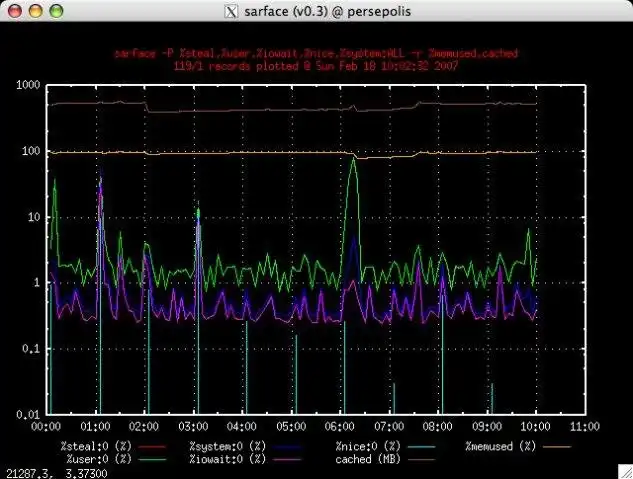Close the sarface window with the red button
The height and width of the screenshot is (479, 633).
[x=15, y=11]
